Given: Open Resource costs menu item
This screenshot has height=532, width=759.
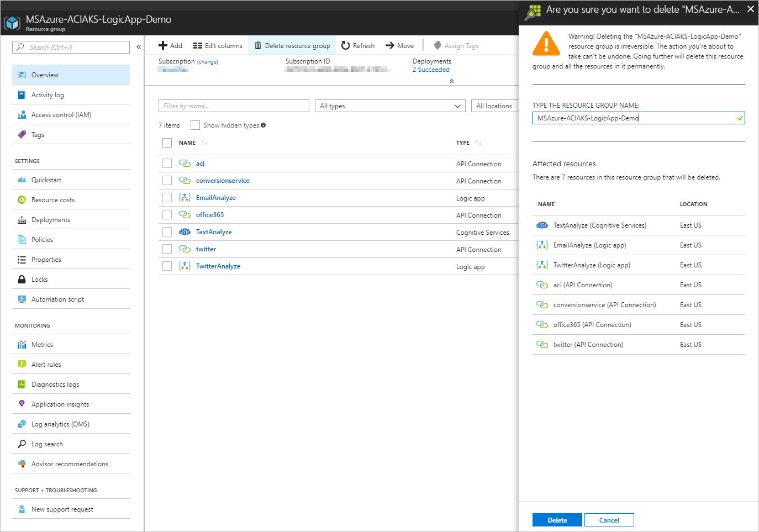Looking at the screenshot, I should tap(71, 200).
